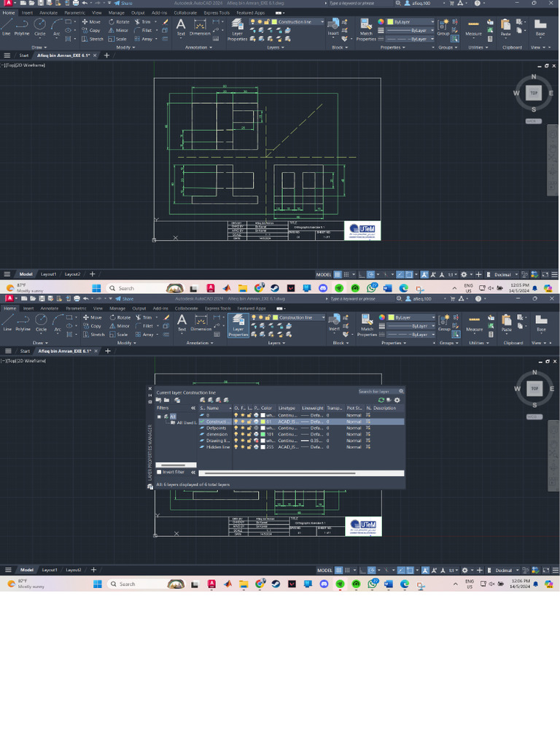The width and height of the screenshot is (560, 747).
Task: Click Mirror tool in lower AutoCAD ribbon
Action: [120, 326]
